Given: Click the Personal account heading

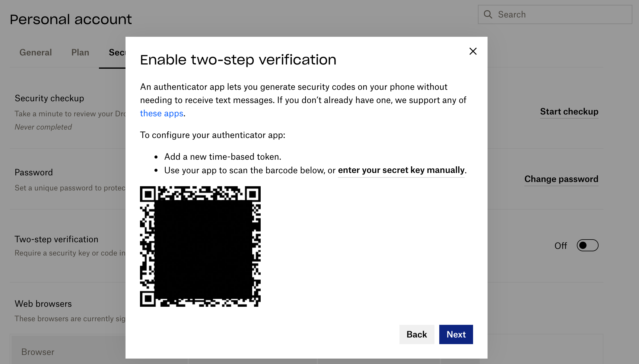Looking at the screenshot, I should coord(71,19).
